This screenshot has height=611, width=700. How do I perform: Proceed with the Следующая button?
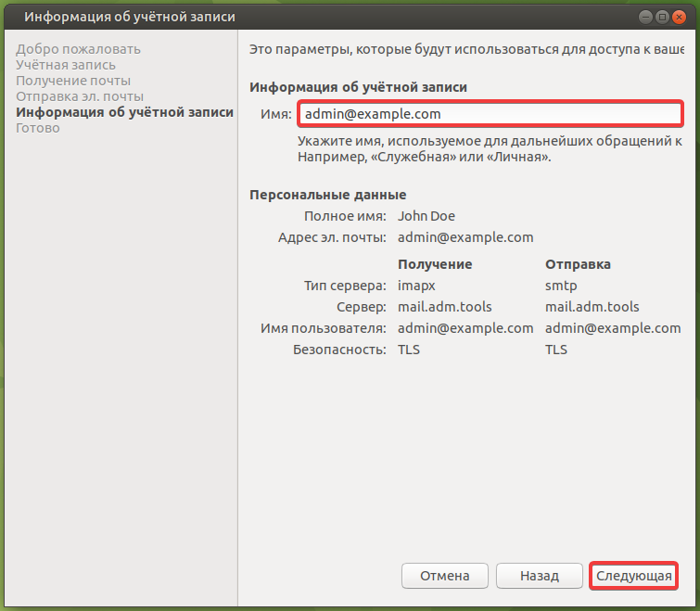coord(633,576)
